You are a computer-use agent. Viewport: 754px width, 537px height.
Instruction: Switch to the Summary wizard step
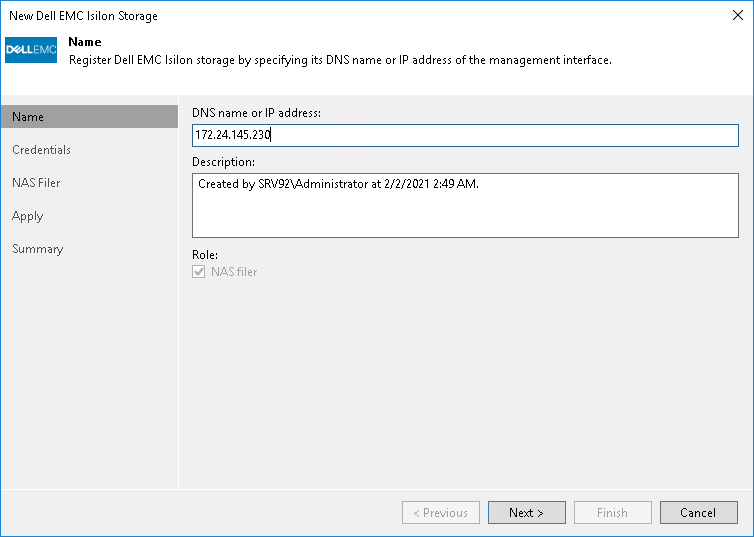37,249
